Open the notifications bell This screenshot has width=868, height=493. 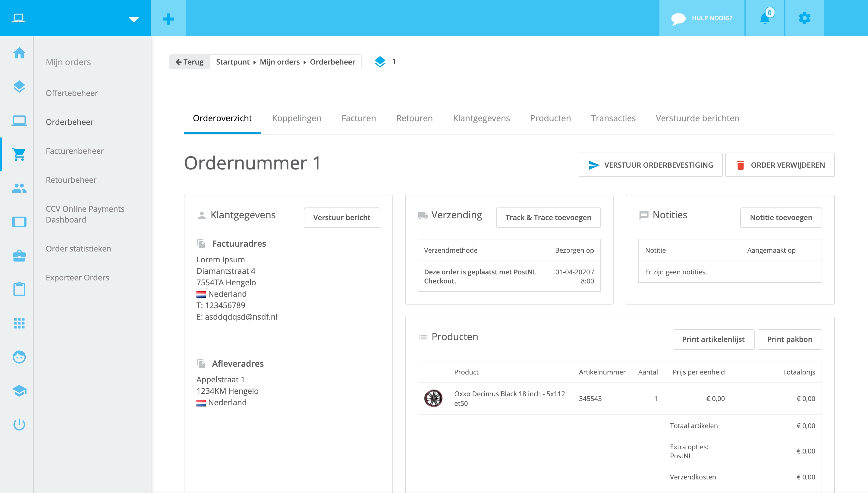click(x=765, y=18)
